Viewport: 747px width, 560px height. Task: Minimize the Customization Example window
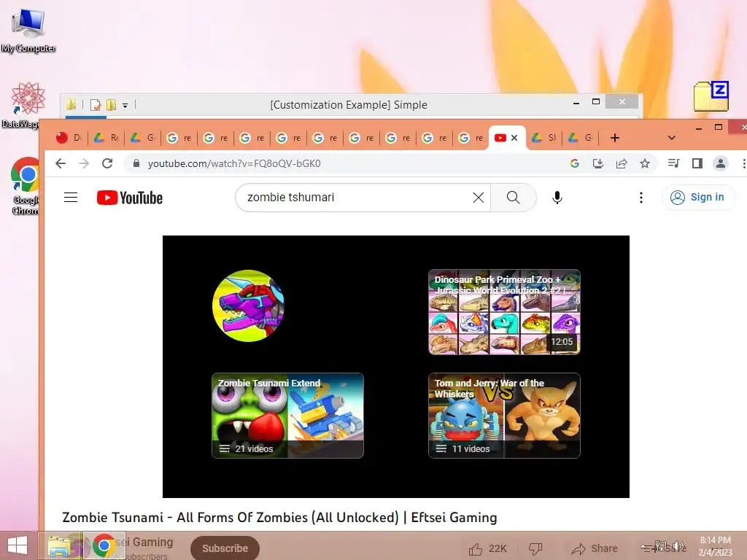click(576, 102)
